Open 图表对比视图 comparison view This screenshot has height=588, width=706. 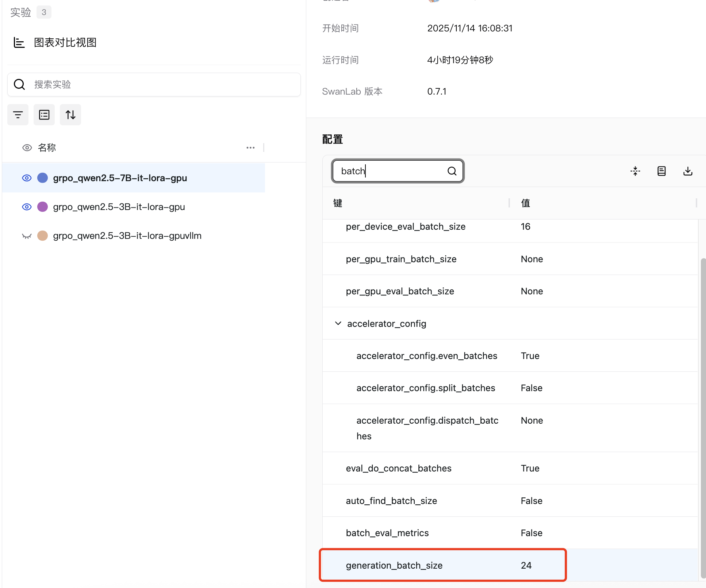65,42
